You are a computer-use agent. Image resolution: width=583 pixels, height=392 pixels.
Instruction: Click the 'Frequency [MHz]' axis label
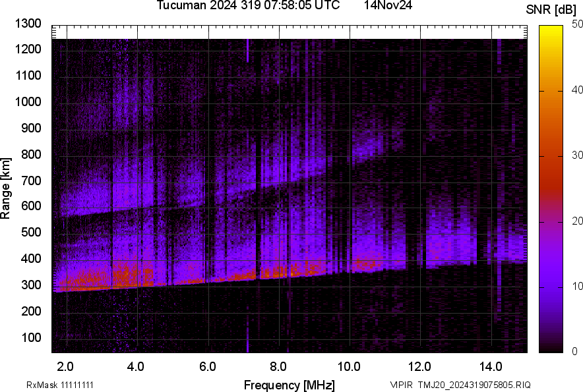tap(290, 385)
